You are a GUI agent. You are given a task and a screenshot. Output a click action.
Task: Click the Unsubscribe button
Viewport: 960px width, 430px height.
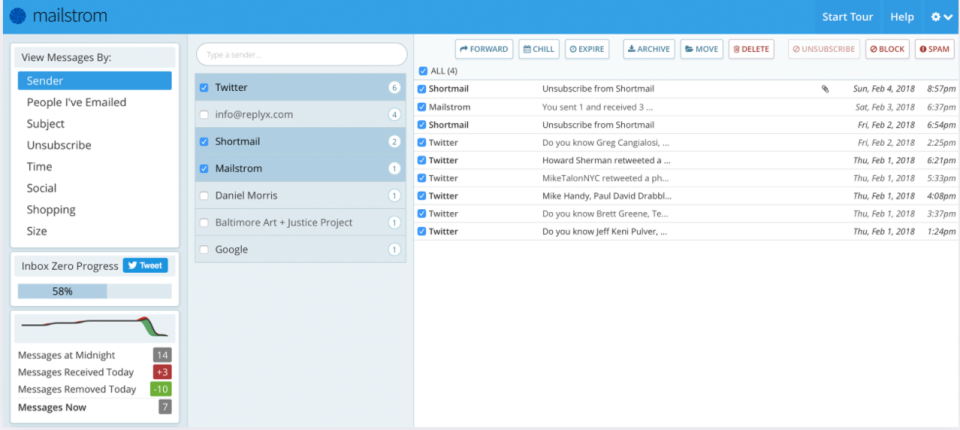pos(824,49)
